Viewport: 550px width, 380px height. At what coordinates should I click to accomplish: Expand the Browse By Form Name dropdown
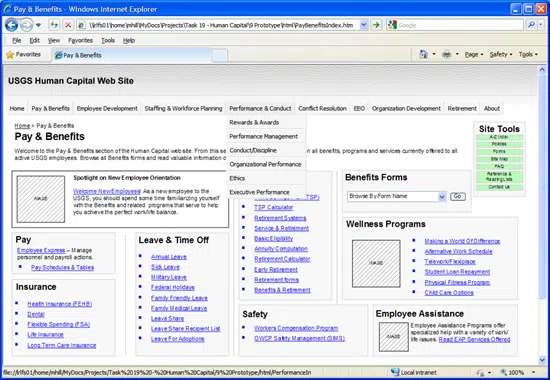[442, 196]
